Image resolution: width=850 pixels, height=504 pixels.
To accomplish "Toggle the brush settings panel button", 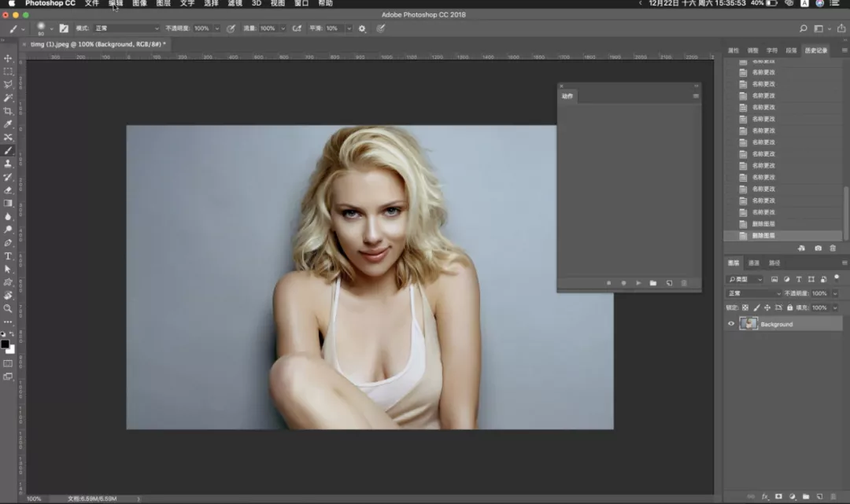I will (x=64, y=28).
